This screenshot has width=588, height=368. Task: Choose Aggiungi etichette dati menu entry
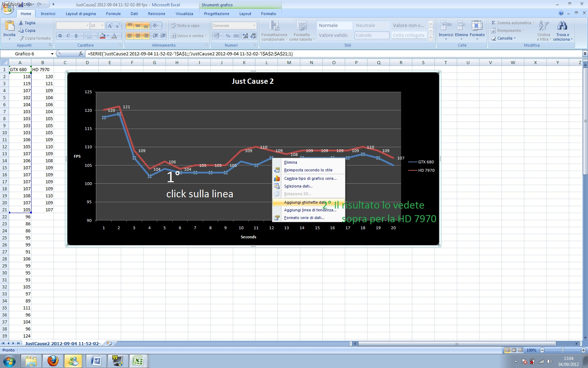click(308, 202)
